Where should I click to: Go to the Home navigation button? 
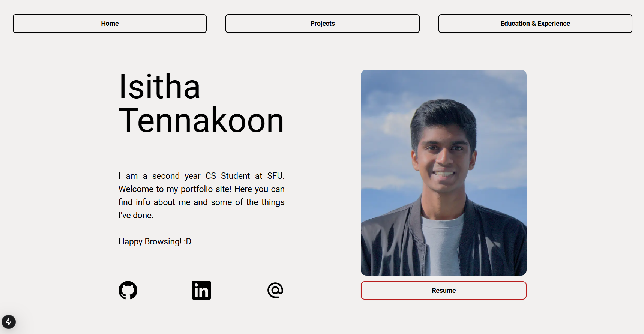tap(110, 24)
